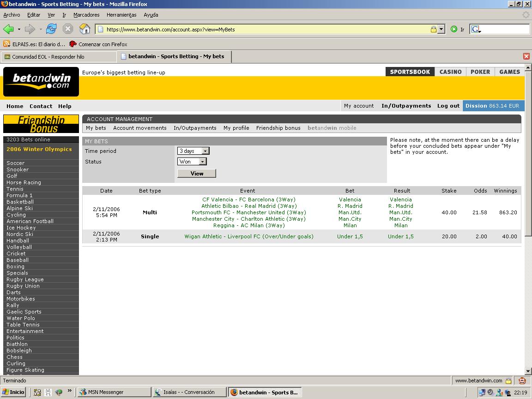The height and width of the screenshot is (399, 532).
Task: Click the Log out link
Action: click(448, 106)
